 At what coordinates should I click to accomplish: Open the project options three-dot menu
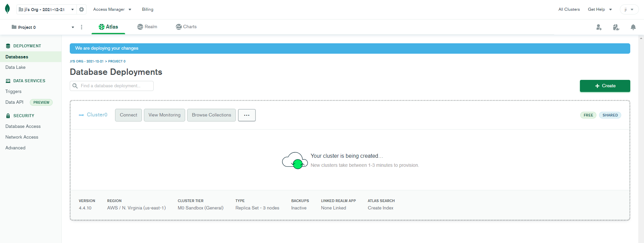(x=82, y=27)
